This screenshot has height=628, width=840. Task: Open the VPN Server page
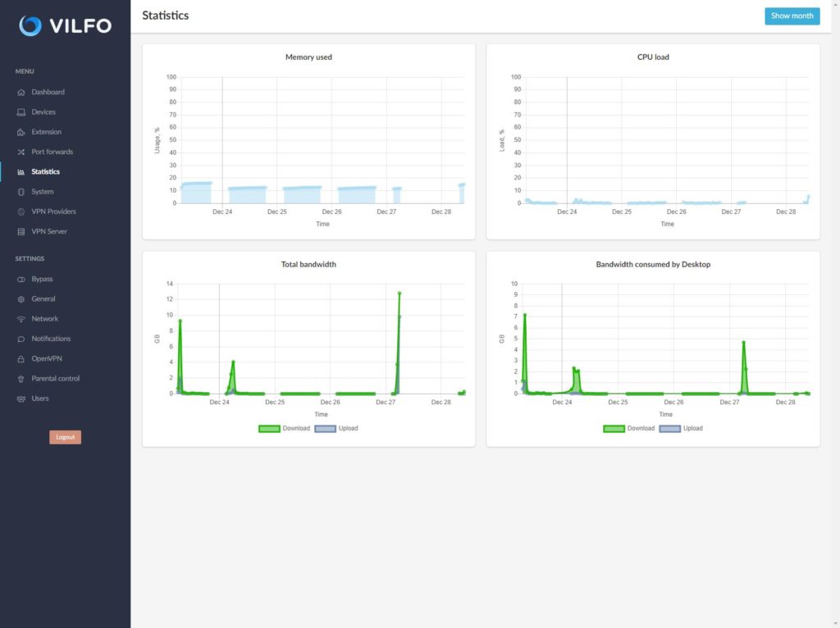pos(49,231)
